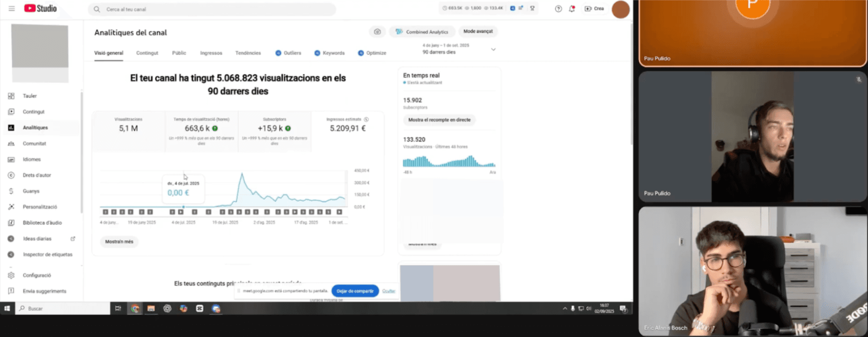Open Configuració gear icon in sidebar

pos(11,276)
